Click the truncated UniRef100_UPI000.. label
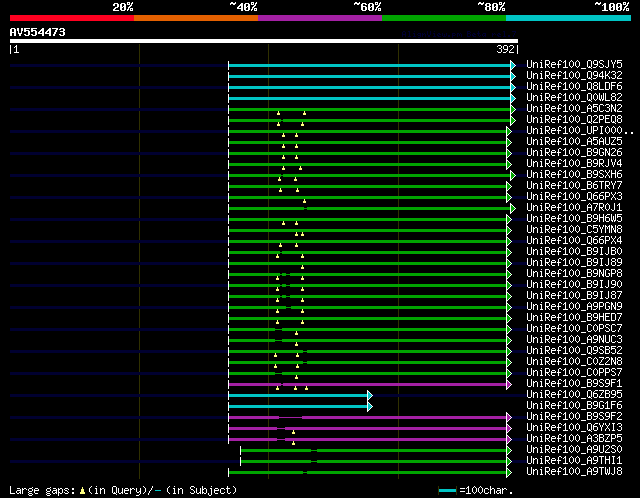The width and height of the screenshot is (640, 498). [580, 130]
